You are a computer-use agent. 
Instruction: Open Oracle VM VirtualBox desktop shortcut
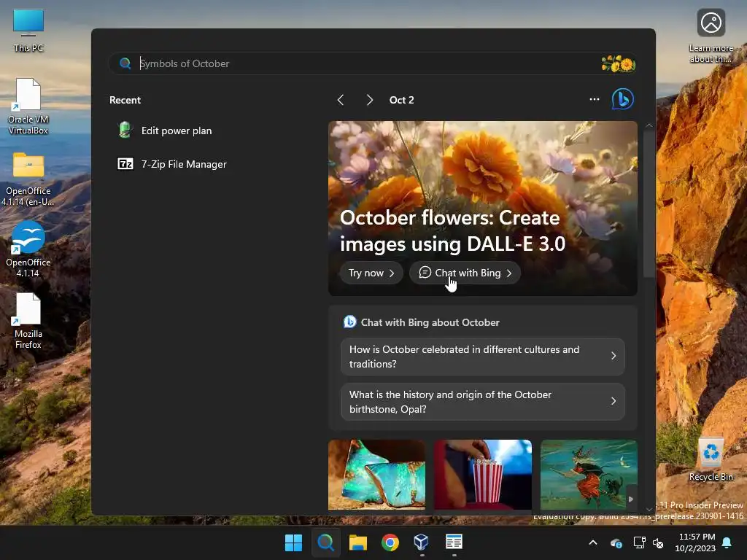(x=28, y=106)
